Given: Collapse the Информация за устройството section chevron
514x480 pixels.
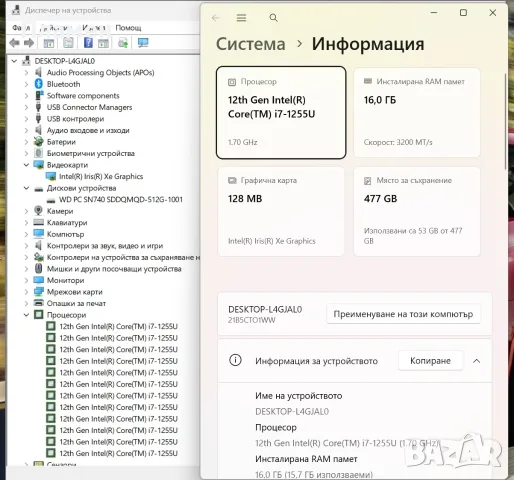Looking at the screenshot, I should point(477,361).
